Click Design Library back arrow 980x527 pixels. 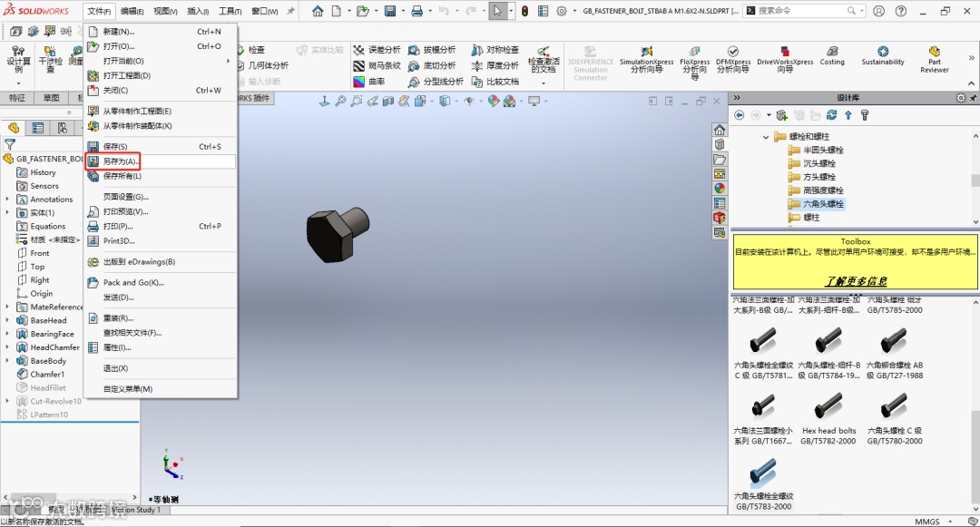point(740,115)
